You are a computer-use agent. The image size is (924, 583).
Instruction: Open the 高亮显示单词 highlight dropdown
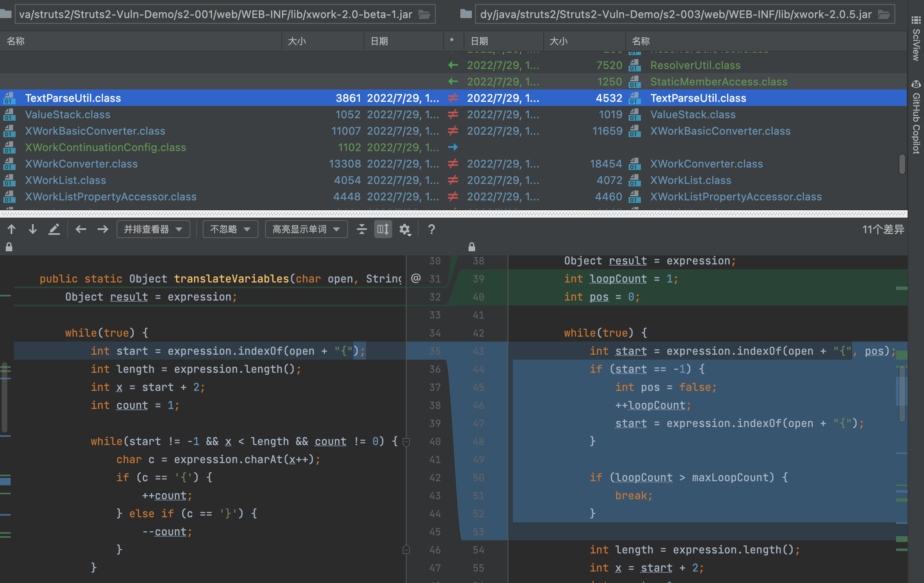pyautogui.click(x=306, y=229)
